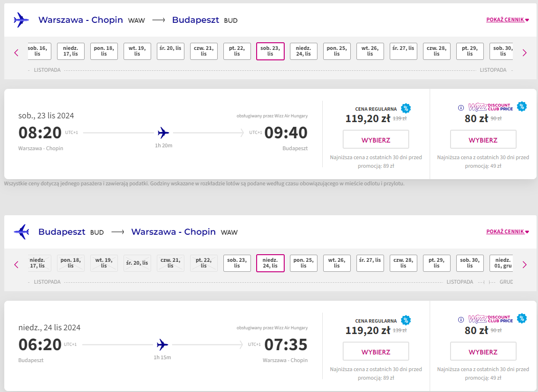Show earlier outbound dates with left arrow
Image resolution: width=538 pixels, height=392 pixels.
16,53
